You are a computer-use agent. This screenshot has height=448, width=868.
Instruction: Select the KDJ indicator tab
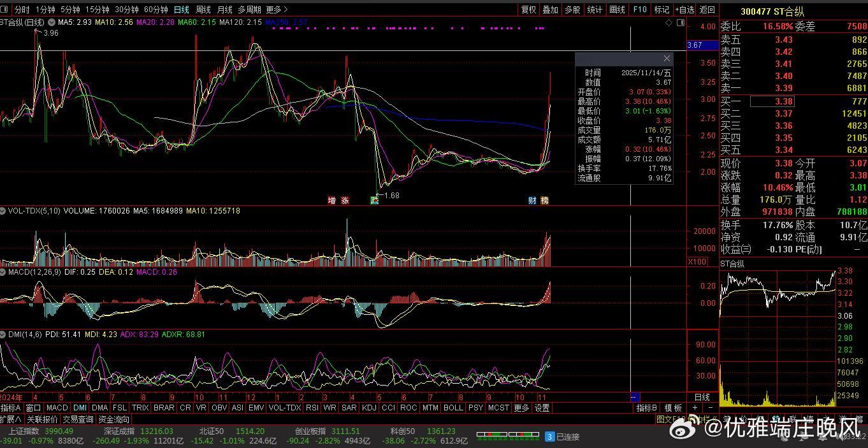tap(369, 408)
